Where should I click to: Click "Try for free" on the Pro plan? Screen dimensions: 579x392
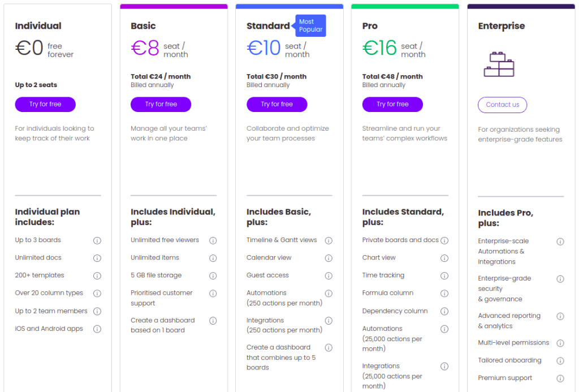pyautogui.click(x=392, y=104)
